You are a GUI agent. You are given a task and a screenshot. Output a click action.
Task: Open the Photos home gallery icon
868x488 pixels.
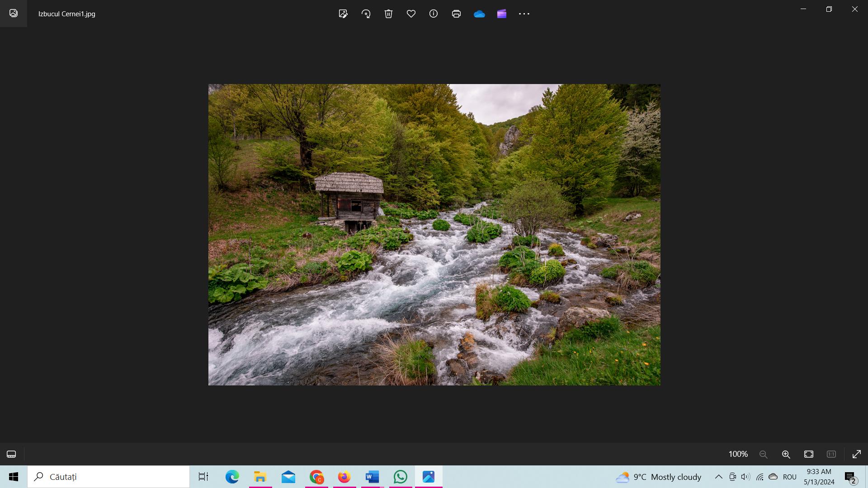pos(14,14)
